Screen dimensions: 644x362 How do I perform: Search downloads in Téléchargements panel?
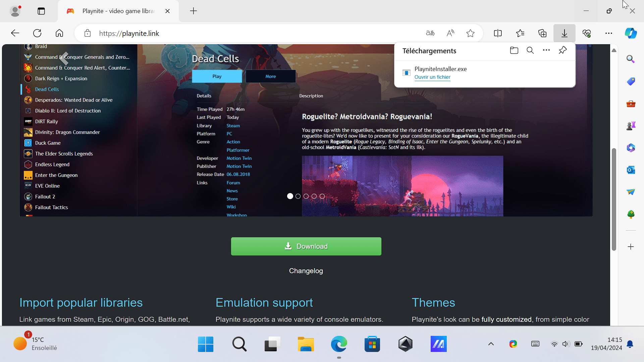tap(530, 51)
